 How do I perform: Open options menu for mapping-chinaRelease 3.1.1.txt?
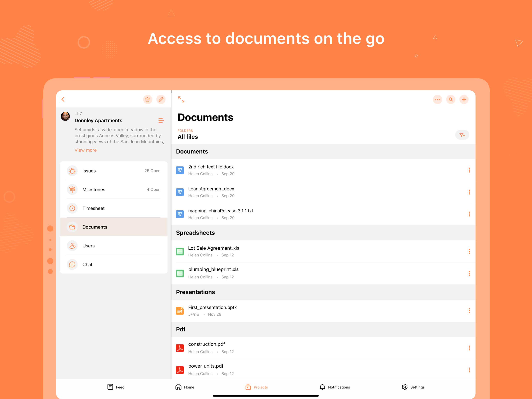point(469,214)
